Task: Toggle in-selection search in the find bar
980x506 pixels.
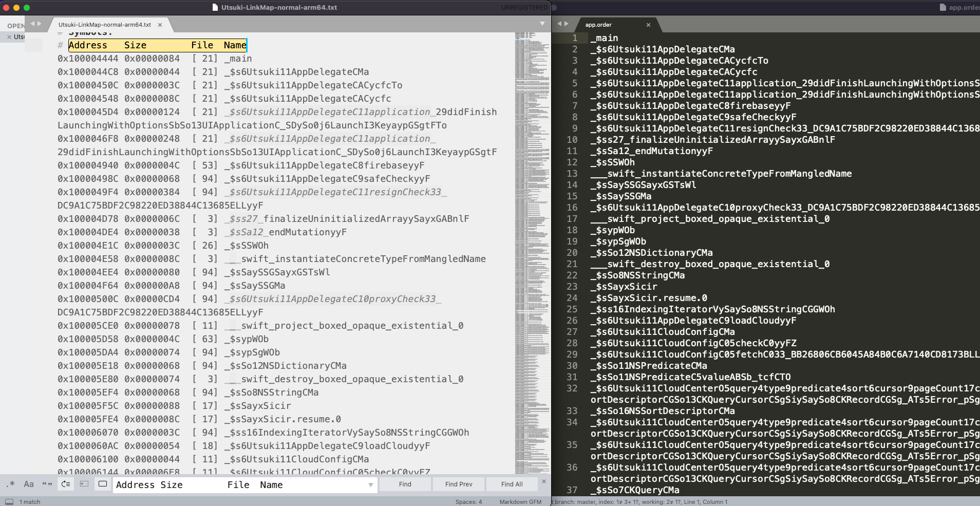Action: click(84, 484)
